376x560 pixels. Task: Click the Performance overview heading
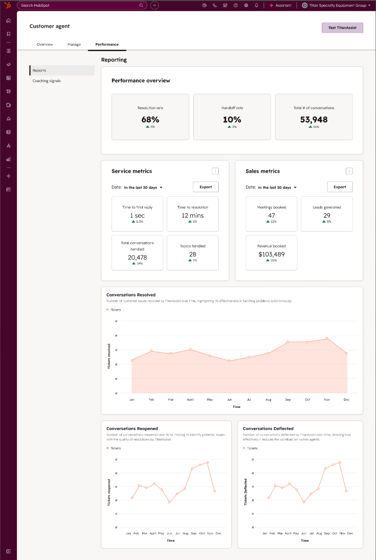[x=141, y=80]
